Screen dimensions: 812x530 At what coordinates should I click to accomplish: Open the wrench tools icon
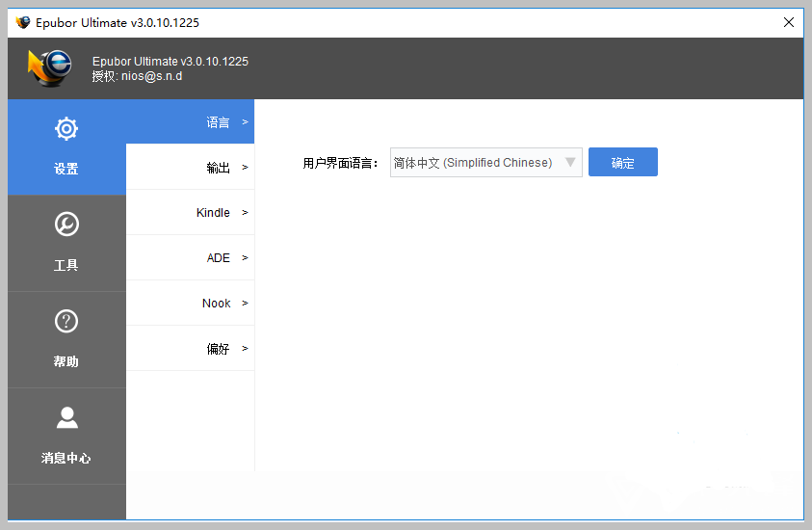[66, 225]
